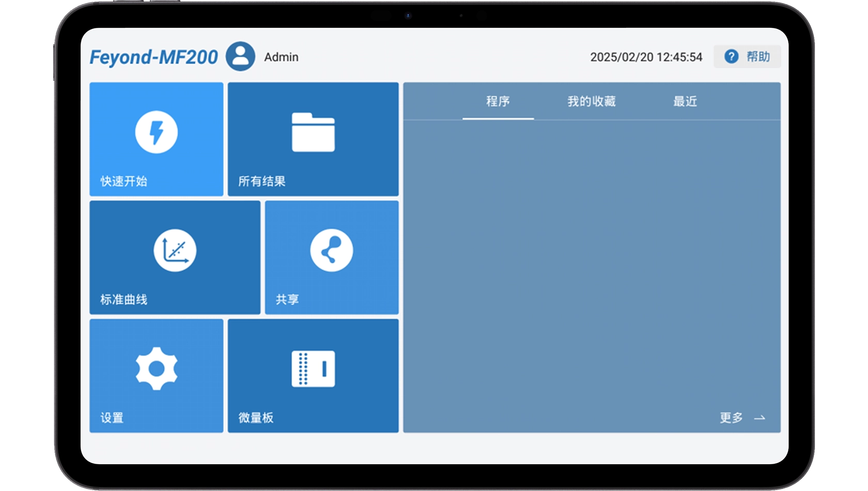The height and width of the screenshot is (491, 868).
Task: Open the folder icon for 所有结果
Action: (x=313, y=132)
